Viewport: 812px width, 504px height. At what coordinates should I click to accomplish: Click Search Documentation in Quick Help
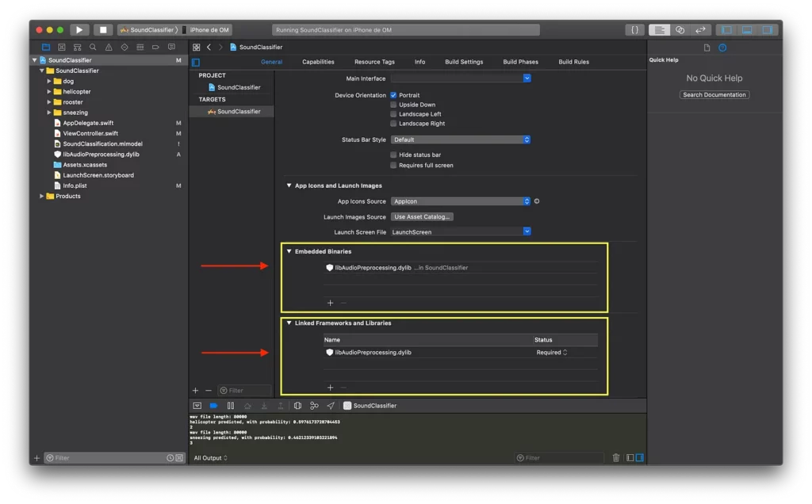tap(714, 94)
